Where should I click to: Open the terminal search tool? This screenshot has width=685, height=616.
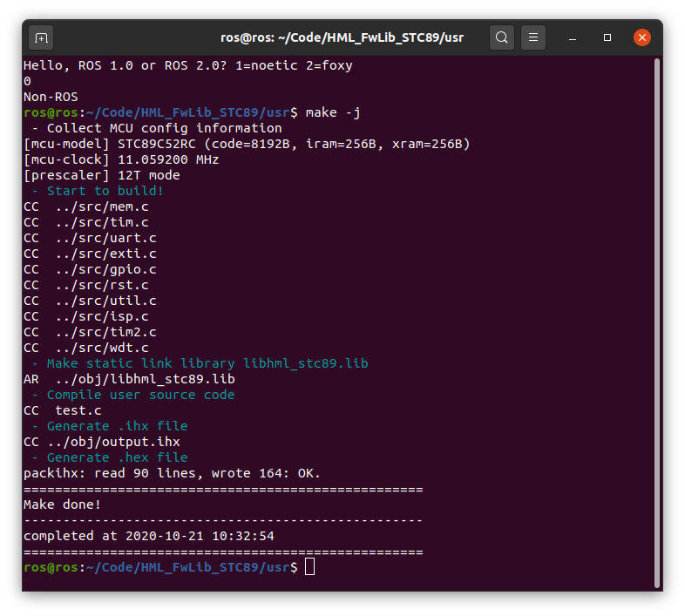(501, 37)
